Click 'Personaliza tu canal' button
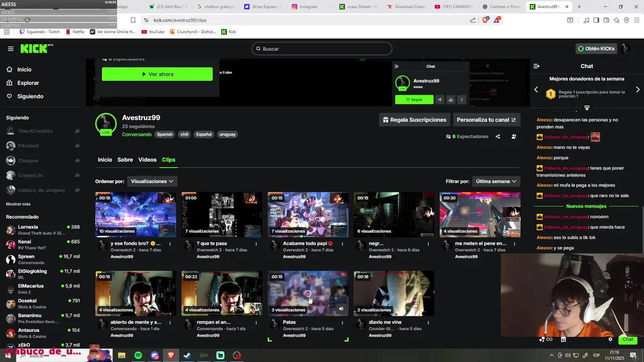The image size is (644, 362). tap(486, 120)
